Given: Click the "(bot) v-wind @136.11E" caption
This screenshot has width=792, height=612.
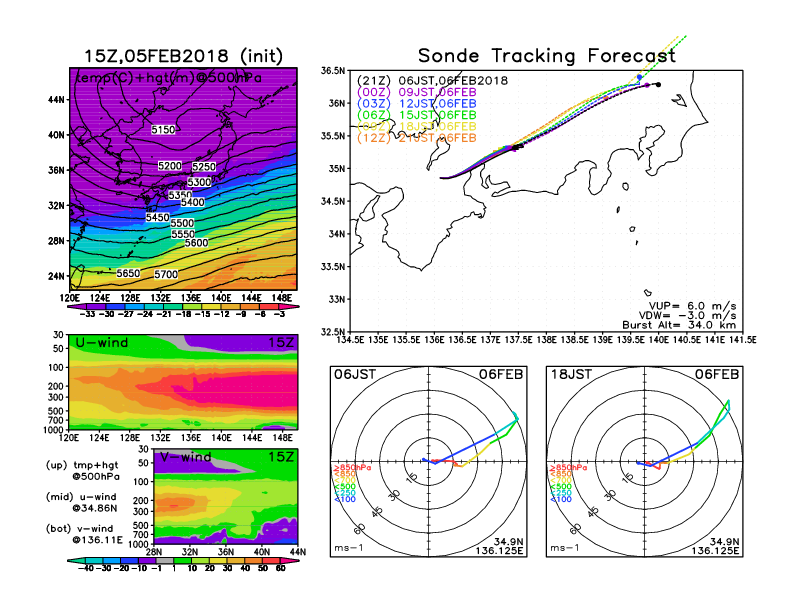Looking at the screenshot, I should coord(84,534).
